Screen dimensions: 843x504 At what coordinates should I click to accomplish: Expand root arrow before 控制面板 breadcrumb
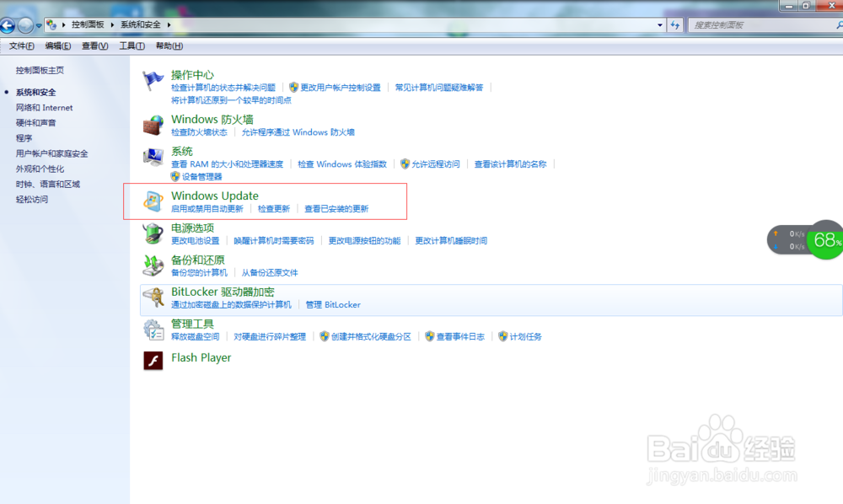[63, 24]
